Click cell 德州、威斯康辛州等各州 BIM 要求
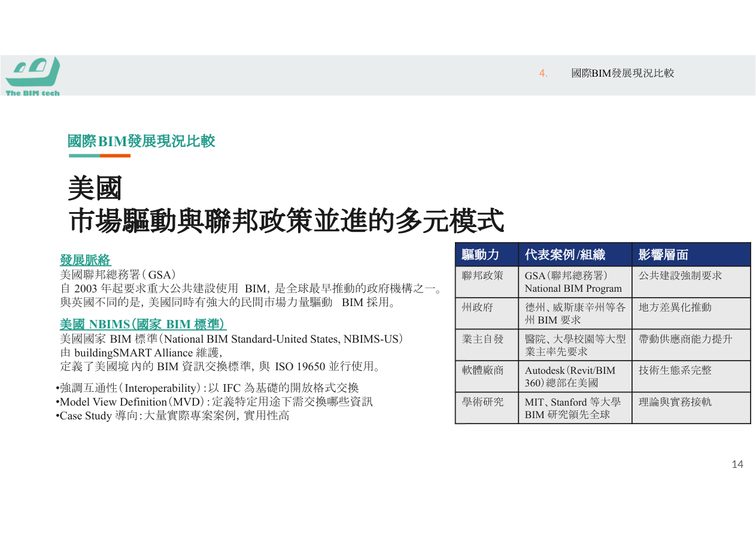This screenshot has height=535, width=756. click(575, 313)
